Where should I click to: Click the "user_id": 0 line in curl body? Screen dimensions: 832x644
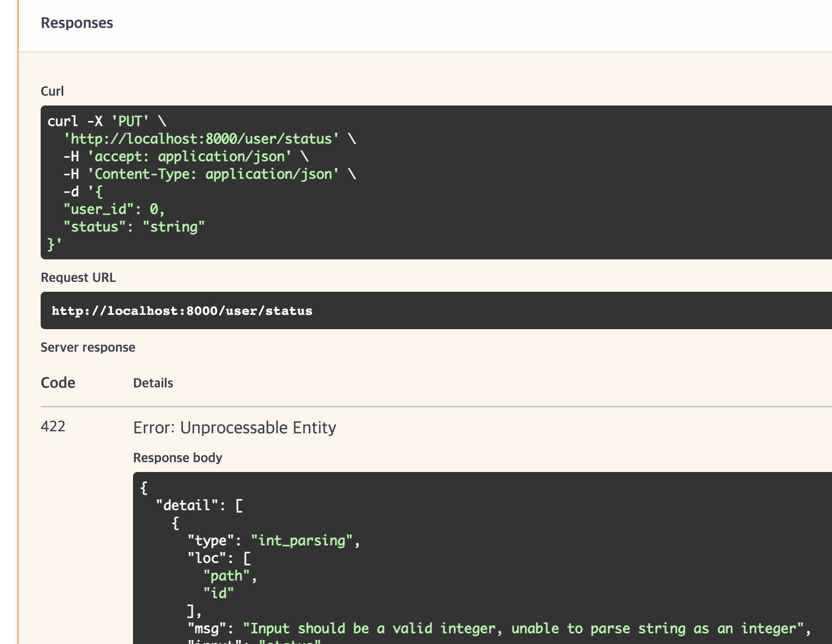pyautogui.click(x=114, y=209)
